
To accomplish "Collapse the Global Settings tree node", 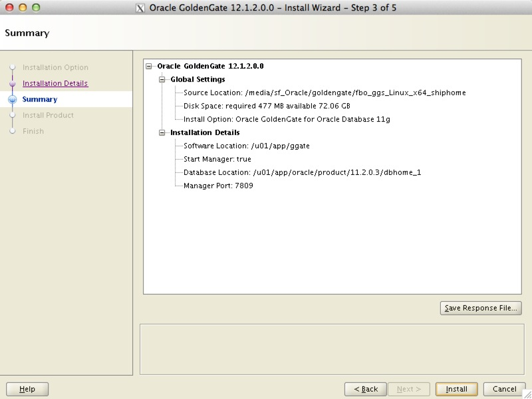I will pyautogui.click(x=162, y=79).
